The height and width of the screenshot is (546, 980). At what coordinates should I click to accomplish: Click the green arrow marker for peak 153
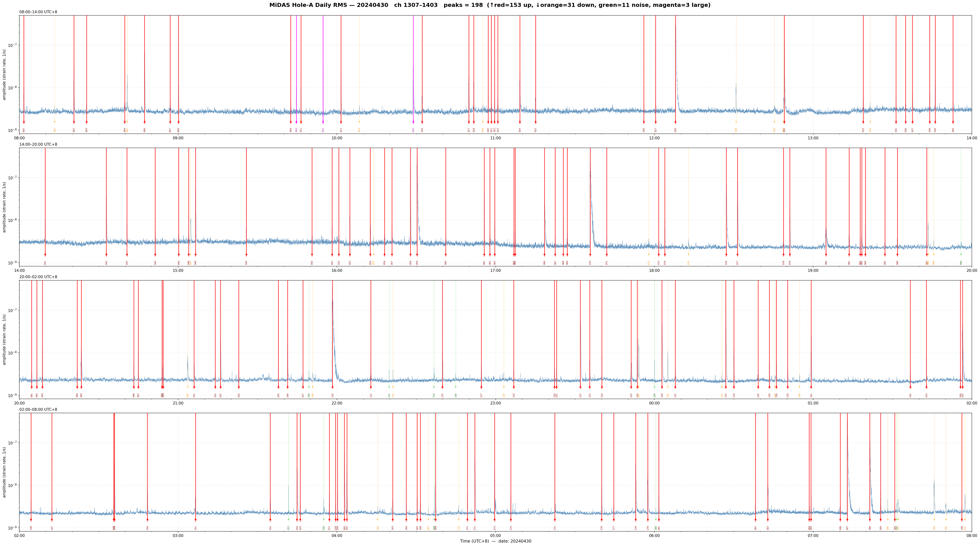coord(288,519)
